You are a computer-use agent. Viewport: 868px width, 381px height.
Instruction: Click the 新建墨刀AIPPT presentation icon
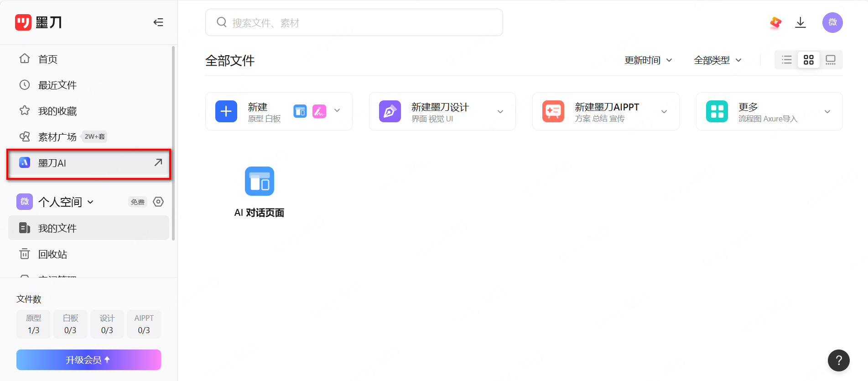click(x=553, y=111)
